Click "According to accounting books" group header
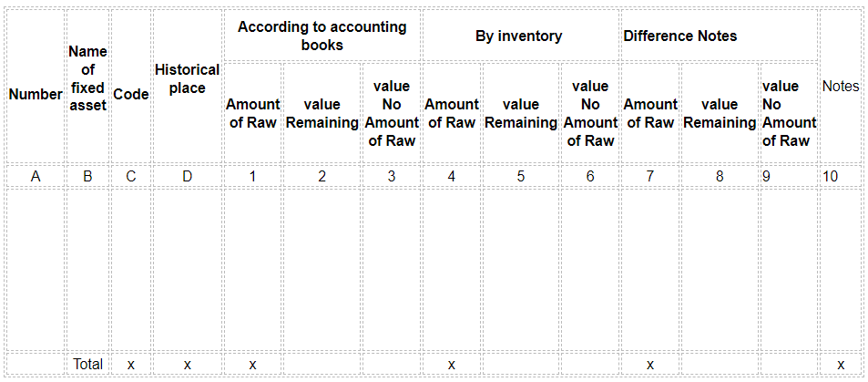This screenshot has height=382, width=868. pyautogui.click(x=322, y=36)
